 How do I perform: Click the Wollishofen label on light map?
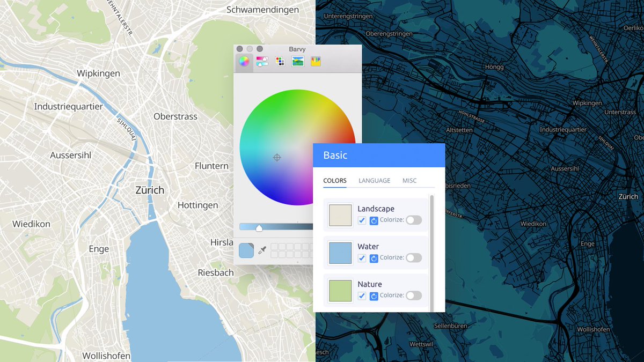pos(106,356)
